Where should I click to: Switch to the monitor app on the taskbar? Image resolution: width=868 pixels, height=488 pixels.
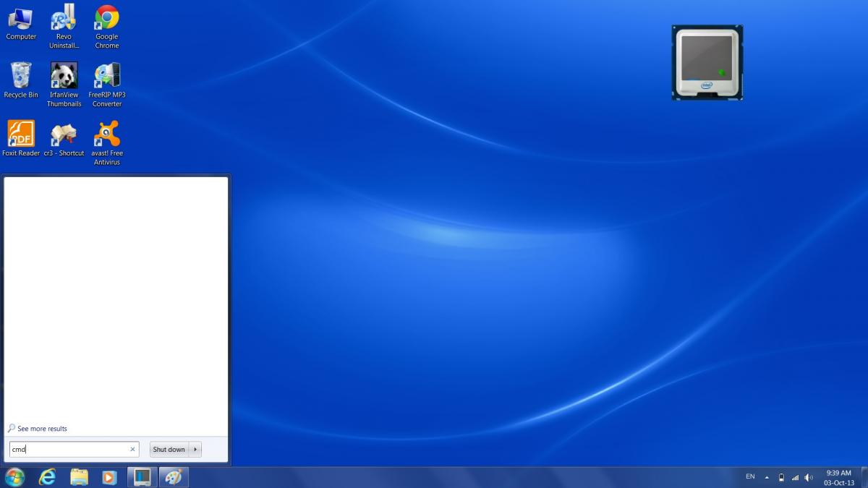coord(142,477)
